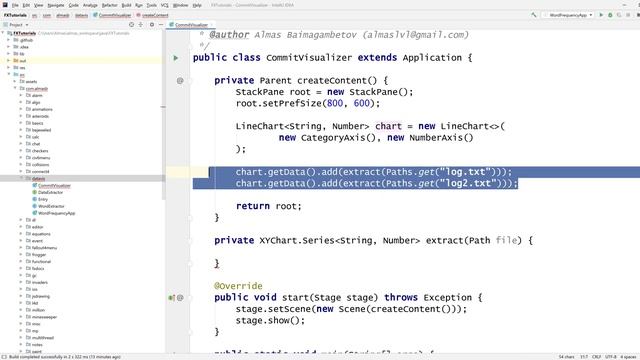This screenshot has height=360, width=640.
Task: Select the editor package in tree
Action: (37, 227)
